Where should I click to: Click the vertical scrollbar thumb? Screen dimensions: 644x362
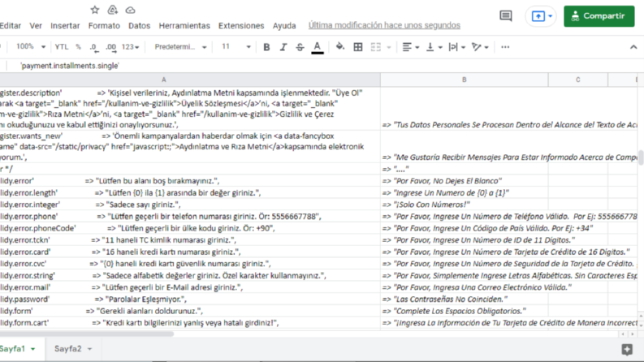pyautogui.click(x=641, y=157)
